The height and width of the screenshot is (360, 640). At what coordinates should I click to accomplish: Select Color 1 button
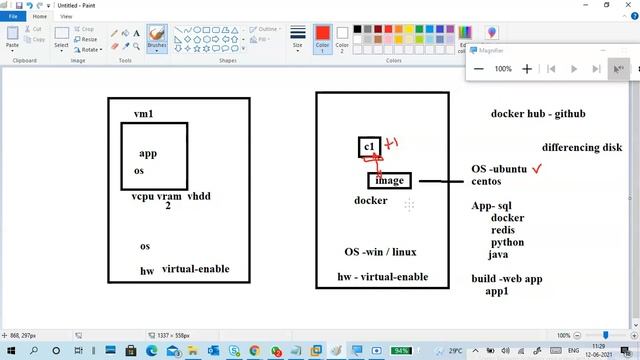coord(322,39)
